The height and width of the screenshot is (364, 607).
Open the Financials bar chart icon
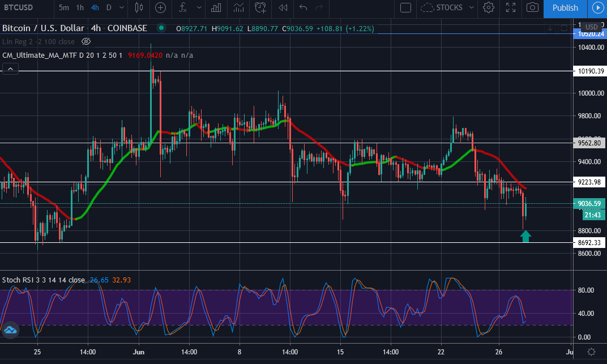point(216,8)
